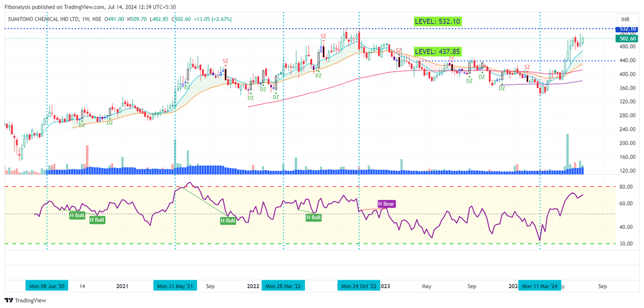Click 480.00 on the price axis

tap(627, 47)
